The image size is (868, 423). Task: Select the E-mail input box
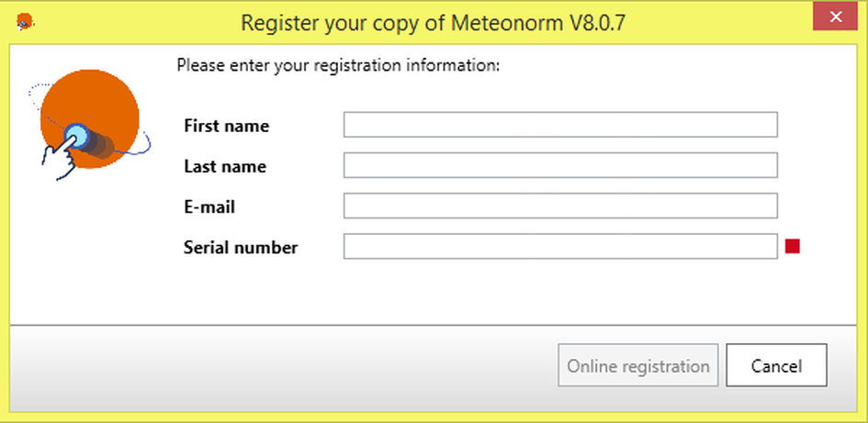click(560, 206)
